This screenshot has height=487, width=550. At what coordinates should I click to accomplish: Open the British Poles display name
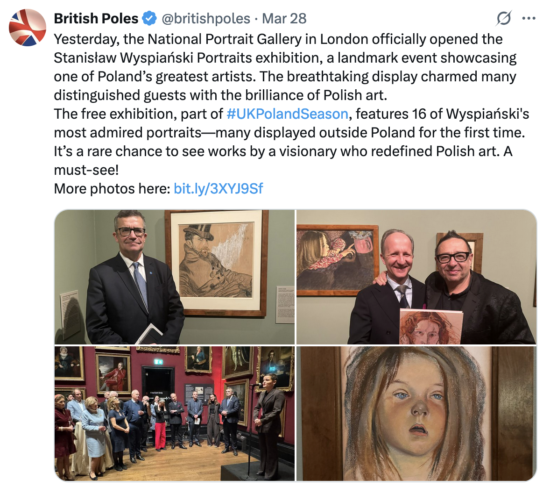(x=96, y=19)
